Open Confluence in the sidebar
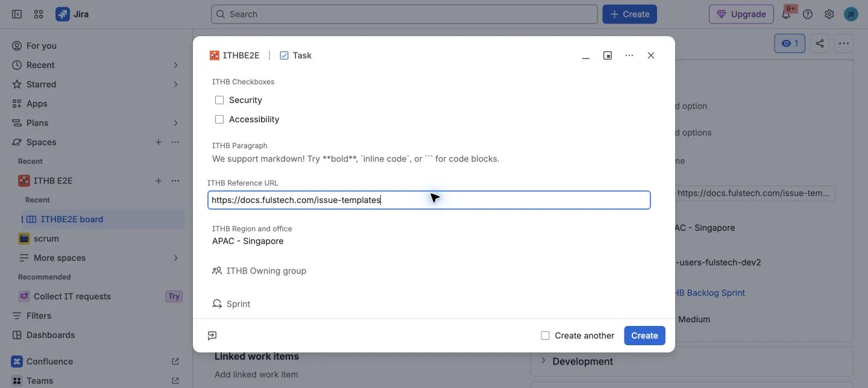 pyautogui.click(x=49, y=361)
